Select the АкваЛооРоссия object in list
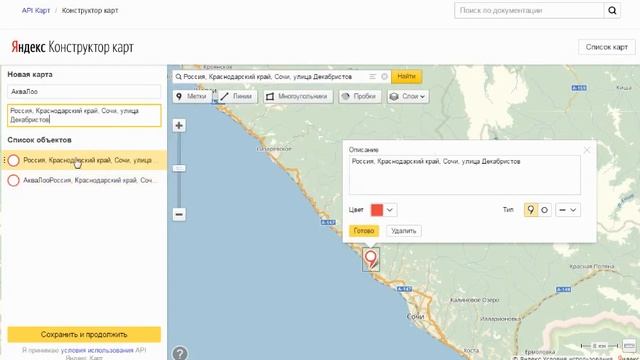 tap(84, 180)
